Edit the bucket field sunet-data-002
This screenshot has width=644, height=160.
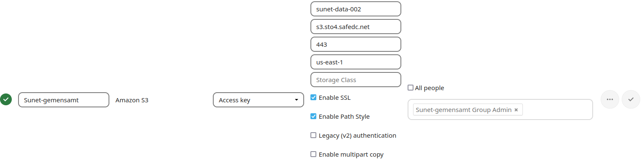pos(356,9)
